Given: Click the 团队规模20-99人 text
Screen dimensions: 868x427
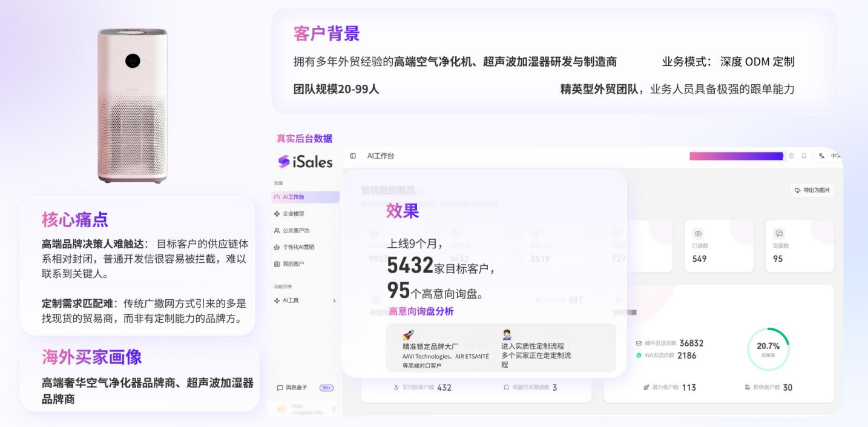Looking at the screenshot, I should coord(337,89).
